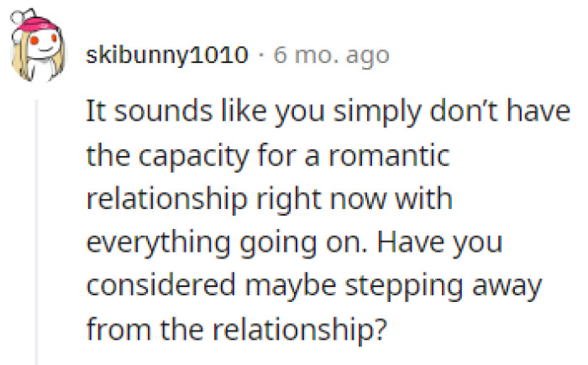Click the word "Have" in the comment
The image size is (588, 365).
pos(401,247)
